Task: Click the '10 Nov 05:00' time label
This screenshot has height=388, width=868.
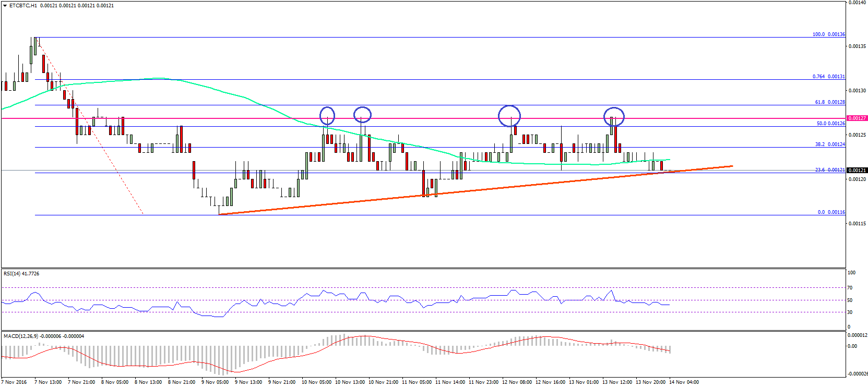Action: 316,382
